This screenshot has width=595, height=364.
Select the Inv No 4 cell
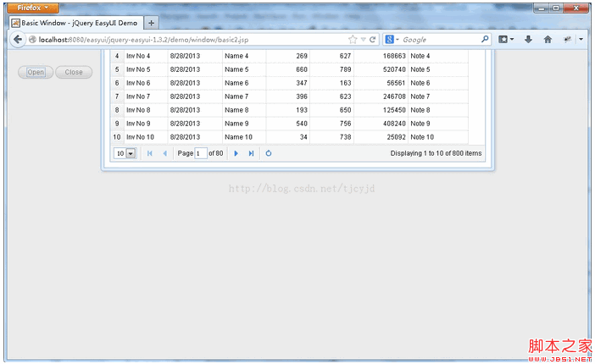tap(146, 56)
